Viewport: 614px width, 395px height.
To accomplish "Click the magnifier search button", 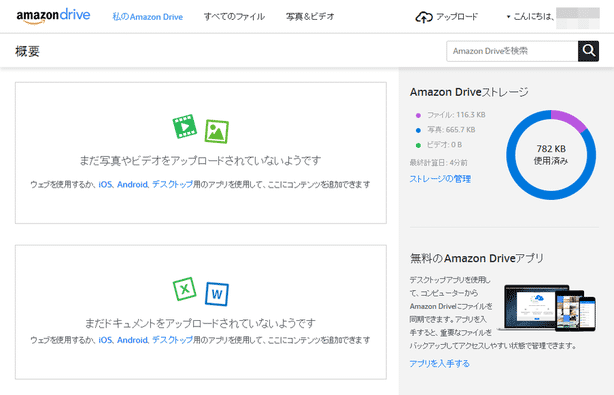I will coord(588,51).
